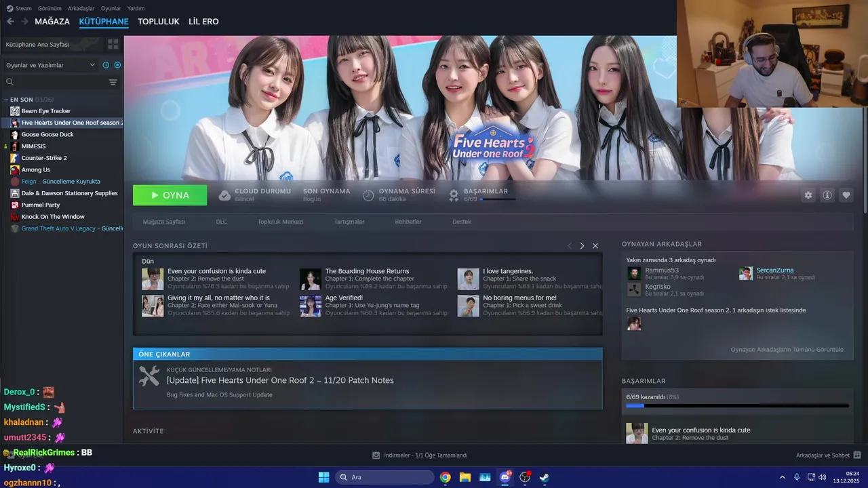868x488 pixels.
Task: Click the Age Verified! achievement thumbnail
Action: 311,306
